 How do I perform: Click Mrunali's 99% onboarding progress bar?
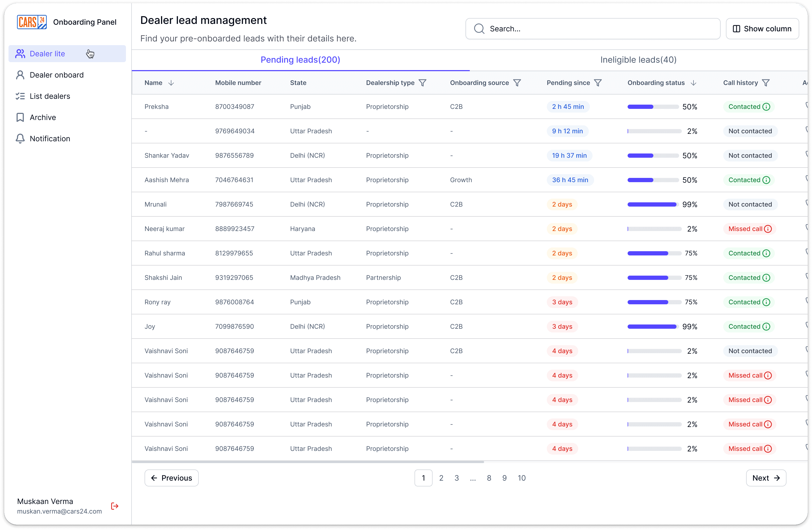[653, 204]
